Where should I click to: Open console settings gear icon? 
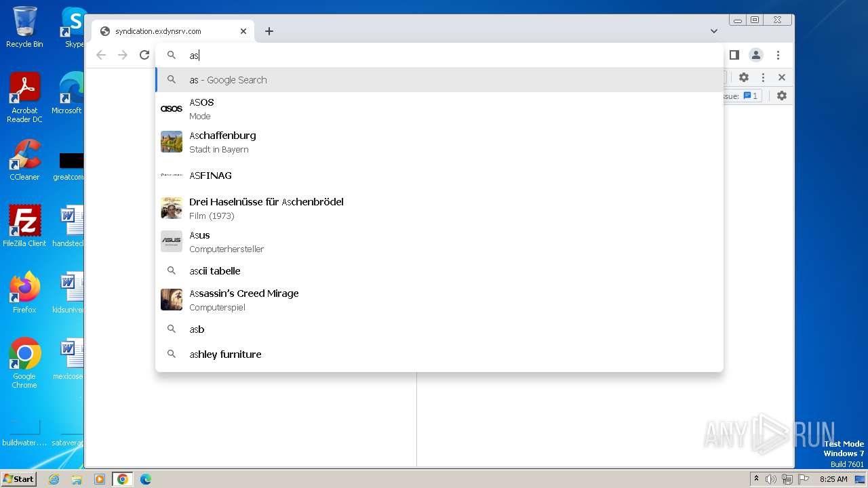782,96
